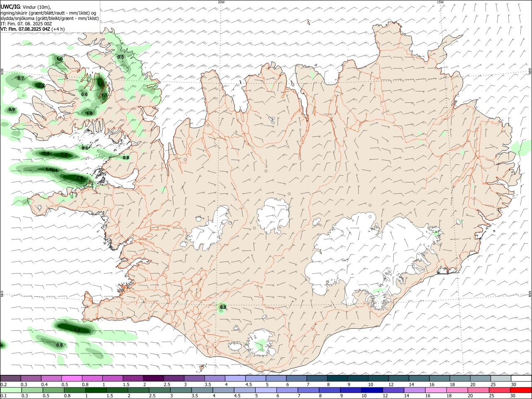Pick the navy blue swatch labeled 10, lower scale
The height and width of the screenshot is (399, 532).
(x=372, y=390)
